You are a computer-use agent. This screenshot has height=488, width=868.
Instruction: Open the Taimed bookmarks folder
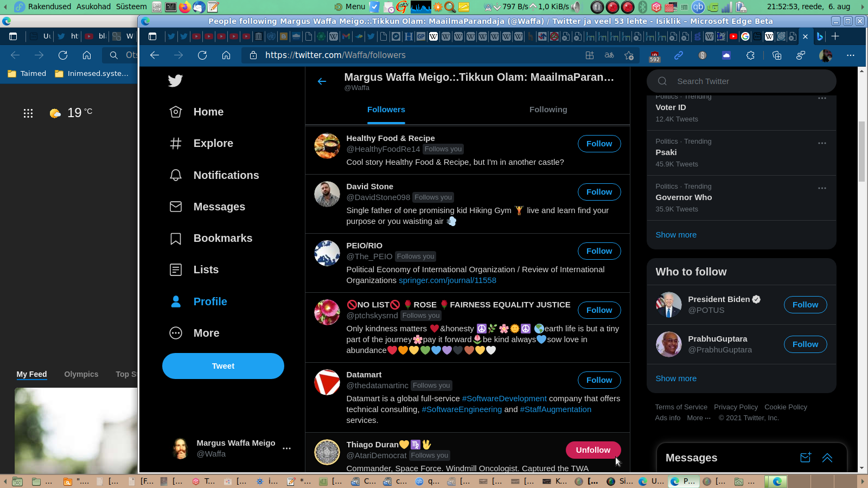pos(27,74)
